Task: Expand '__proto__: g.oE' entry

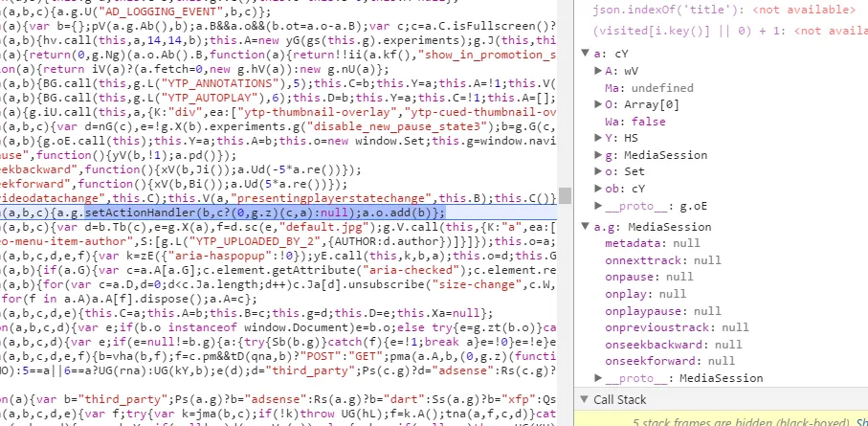Action: point(598,206)
